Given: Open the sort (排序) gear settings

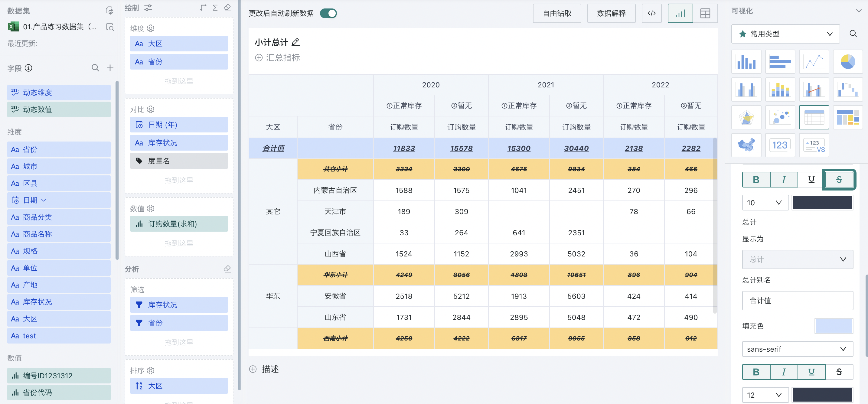Looking at the screenshot, I should click(x=151, y=371).
